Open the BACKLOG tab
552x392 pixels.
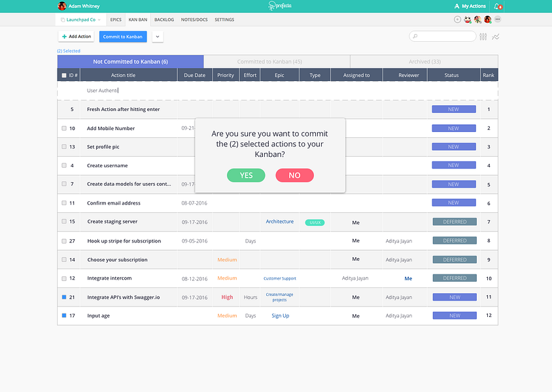coord(164,20)
